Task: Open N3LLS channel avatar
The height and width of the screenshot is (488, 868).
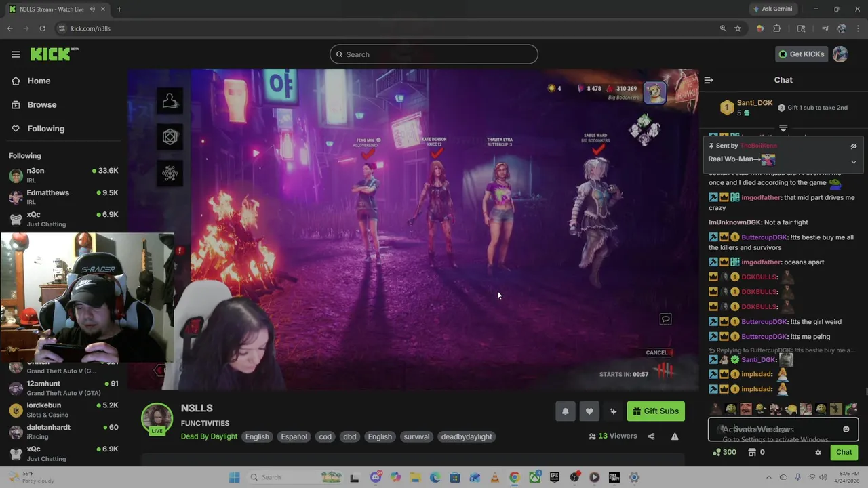Action: [157, 418]
